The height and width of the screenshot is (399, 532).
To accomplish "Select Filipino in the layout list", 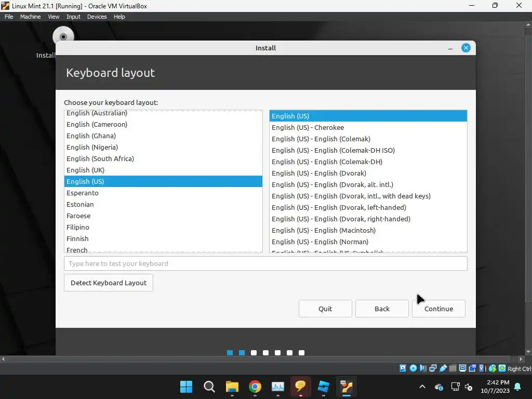I will (x=163, y=227).
